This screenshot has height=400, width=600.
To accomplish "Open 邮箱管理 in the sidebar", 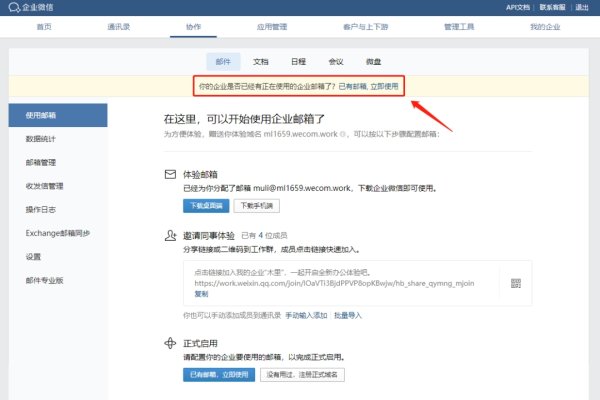I will tap(41, 163).
